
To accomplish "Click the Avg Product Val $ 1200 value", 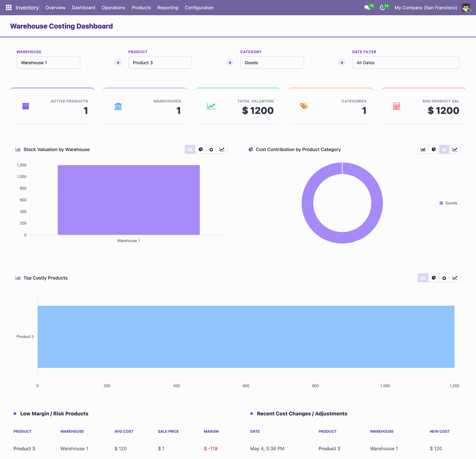I will pyautogui.click(x=444, y=110).
